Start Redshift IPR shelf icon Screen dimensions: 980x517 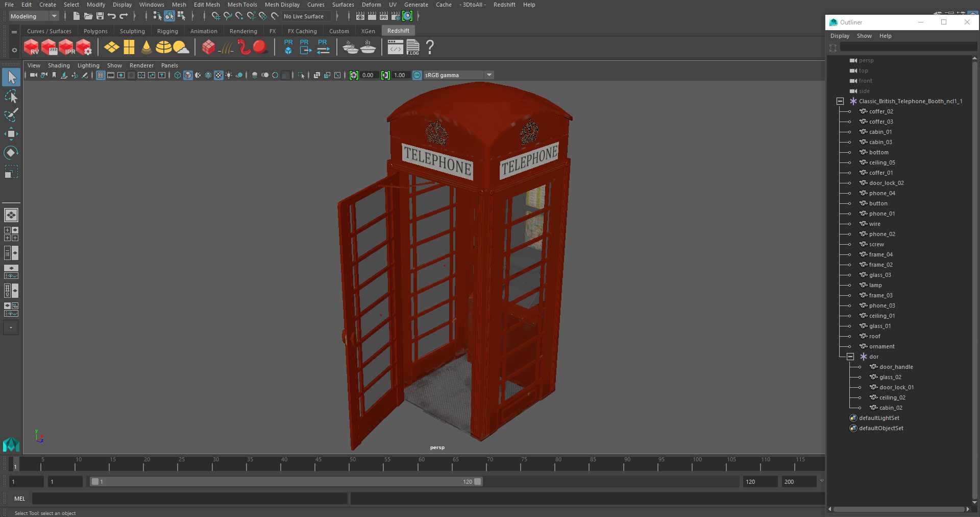click(66, 48)
